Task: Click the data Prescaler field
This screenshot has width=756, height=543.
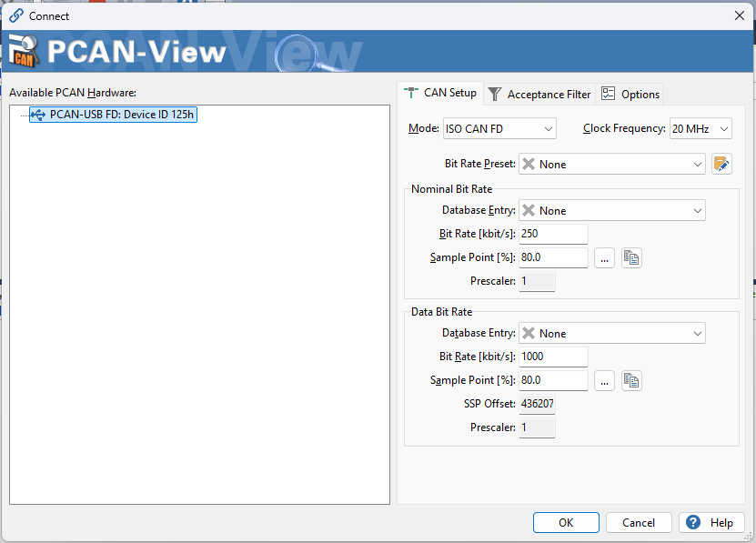Action: point(537,427)
